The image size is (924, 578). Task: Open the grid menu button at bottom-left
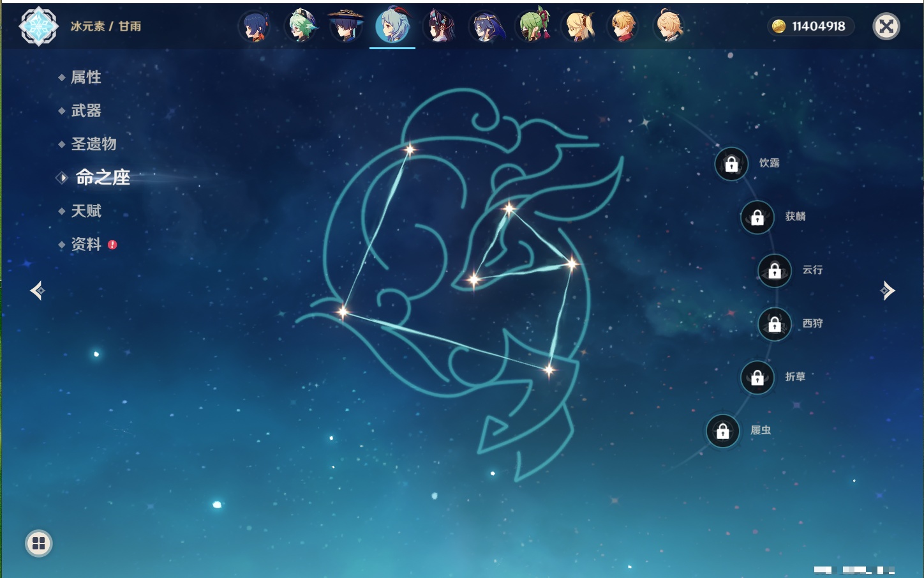(38, 544)
